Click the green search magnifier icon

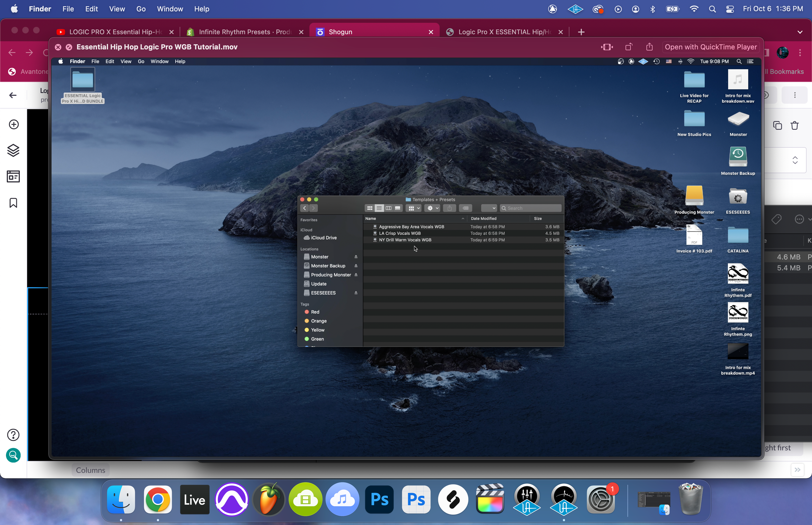(x=14, y=455)
